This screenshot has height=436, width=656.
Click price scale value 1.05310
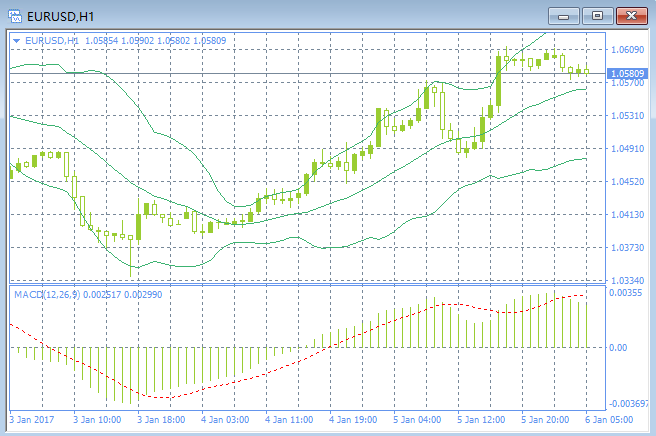coord(627,115)
